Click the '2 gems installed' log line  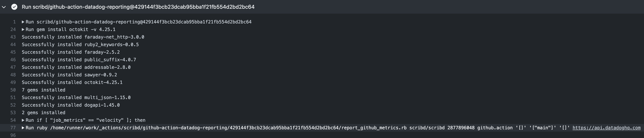click(x=43, y=113)
